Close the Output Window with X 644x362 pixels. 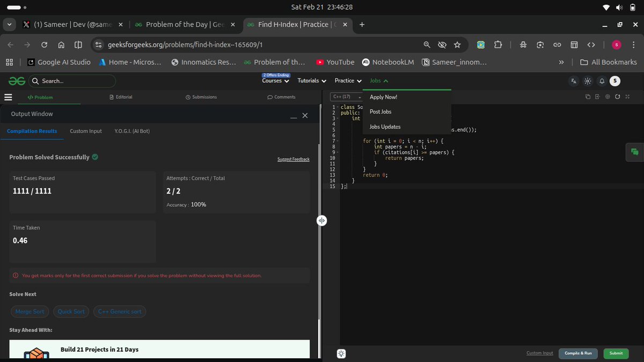[x=305, y=115]
